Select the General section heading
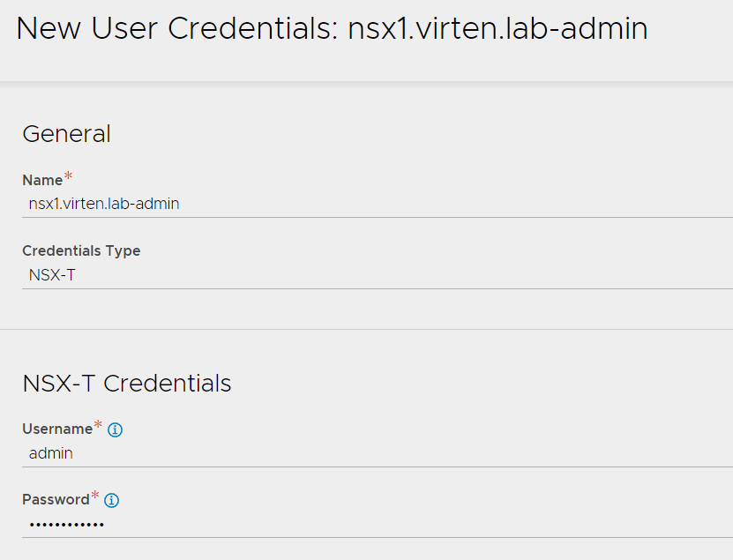Screen dimensions: 733x560 pos(66,134)
